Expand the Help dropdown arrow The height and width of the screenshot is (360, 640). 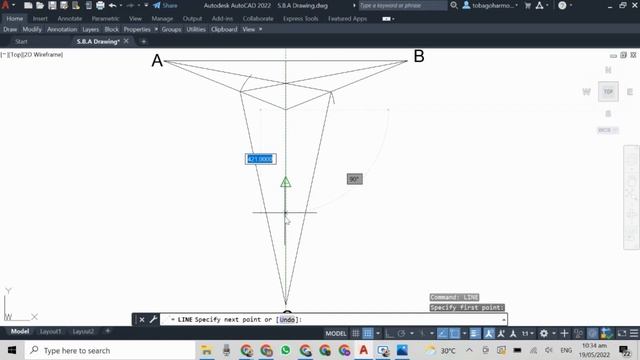click(571, 5)
